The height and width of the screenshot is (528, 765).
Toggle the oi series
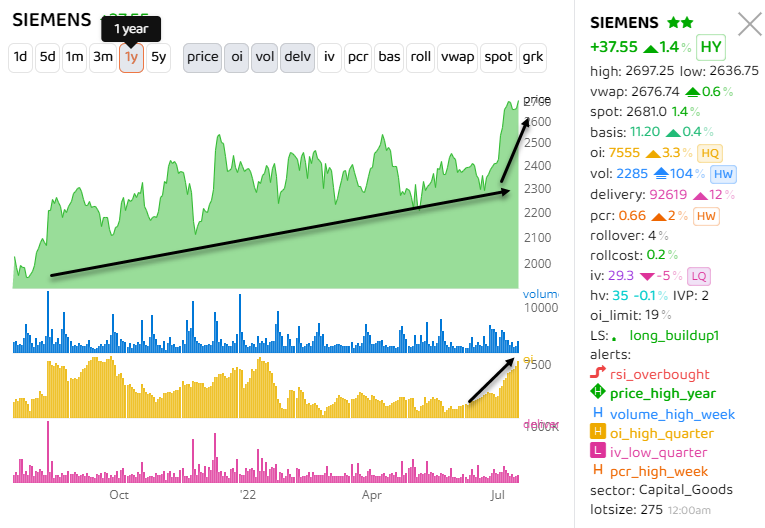[237, 58]
